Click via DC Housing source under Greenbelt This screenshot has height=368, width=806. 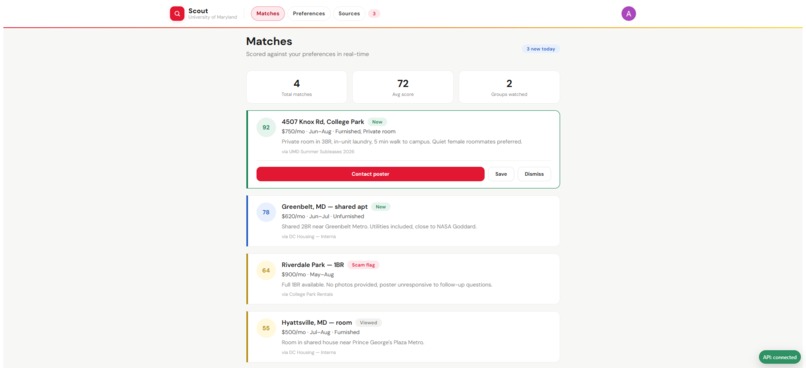click(308, 236)
